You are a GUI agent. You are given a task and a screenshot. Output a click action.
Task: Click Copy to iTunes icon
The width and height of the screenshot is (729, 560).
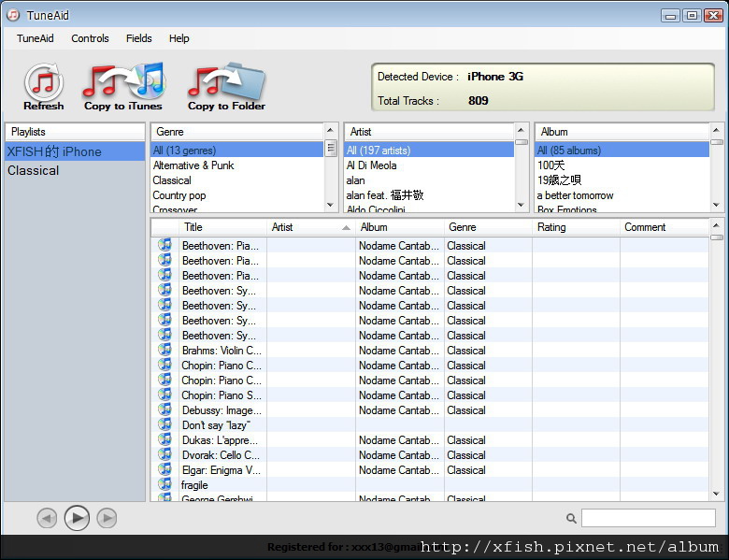coord(123,87)
